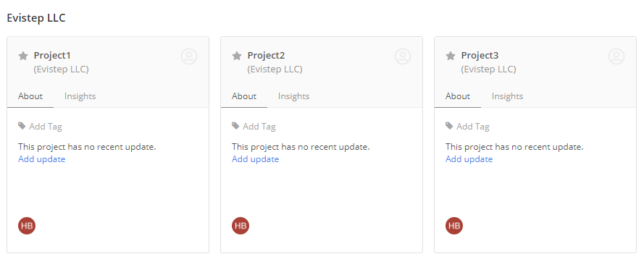Switch to Insights tab in Project1

point(80,96)
